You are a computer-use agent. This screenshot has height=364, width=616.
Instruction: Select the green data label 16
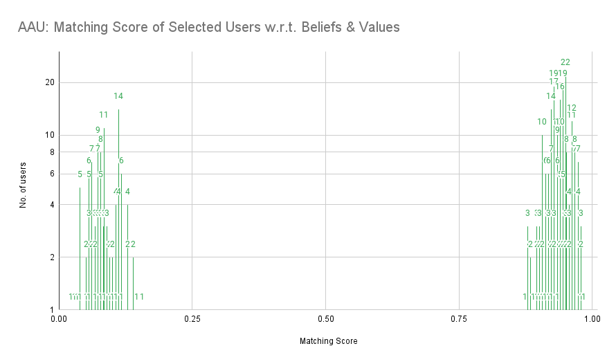[x=560, y=87]
